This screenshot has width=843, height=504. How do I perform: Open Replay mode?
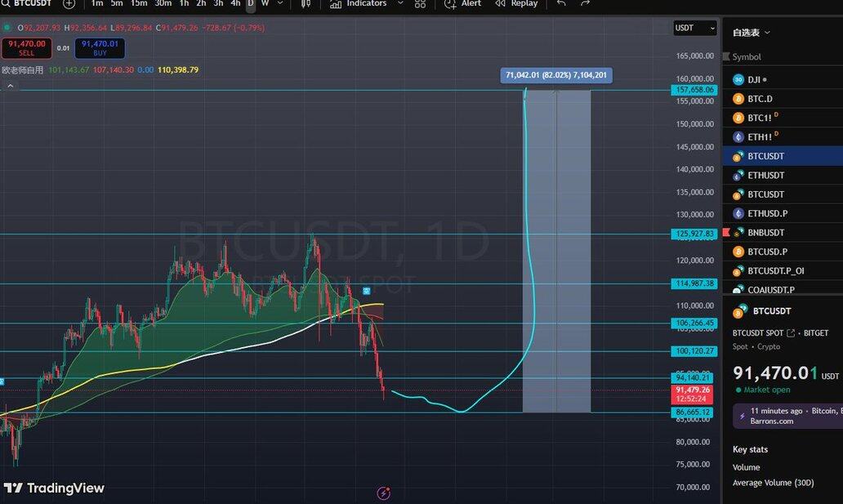tap(516, 4)
